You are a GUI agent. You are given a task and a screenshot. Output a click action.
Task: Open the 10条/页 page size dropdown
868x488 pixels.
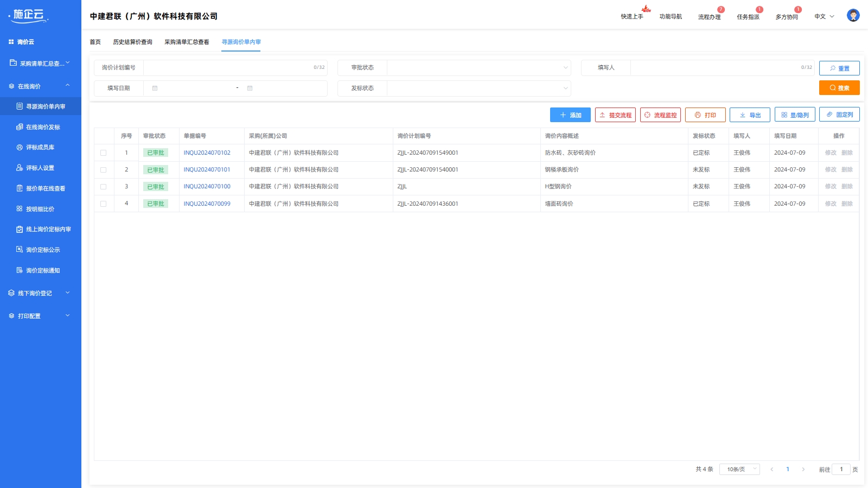point(739,469)
